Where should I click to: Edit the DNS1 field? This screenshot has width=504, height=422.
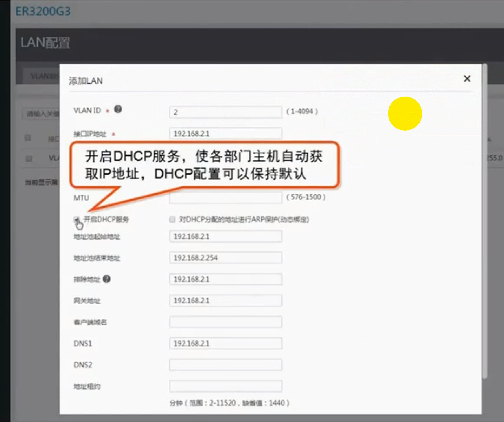[x=225, y=343]
